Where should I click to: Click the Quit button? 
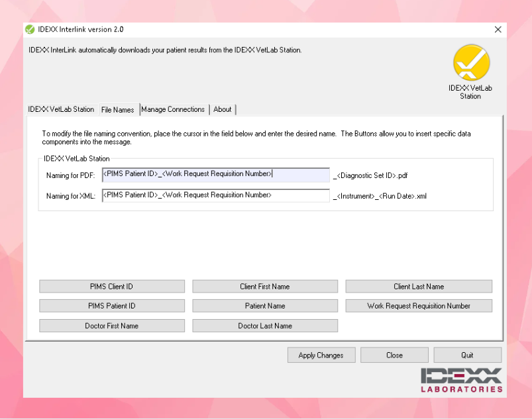tap(467, 355)
